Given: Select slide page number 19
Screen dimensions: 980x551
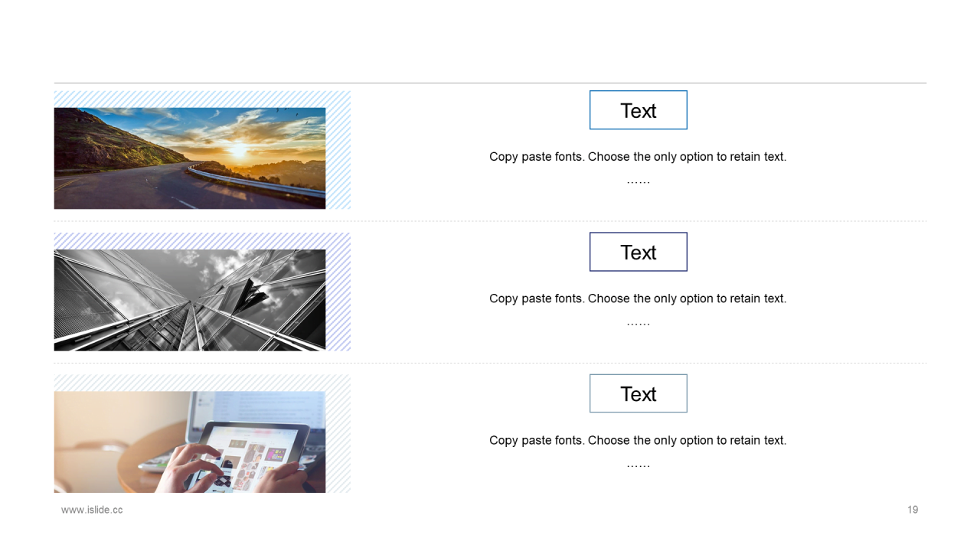Looking at the screenshot, I should [913, 510].
